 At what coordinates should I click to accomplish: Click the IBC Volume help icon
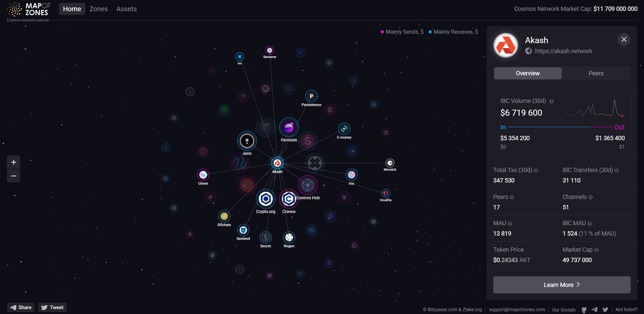pos(551,102)
